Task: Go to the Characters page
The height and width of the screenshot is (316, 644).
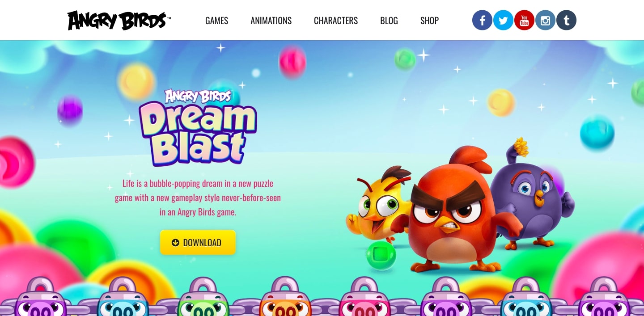Action: (x=336, y=21)
